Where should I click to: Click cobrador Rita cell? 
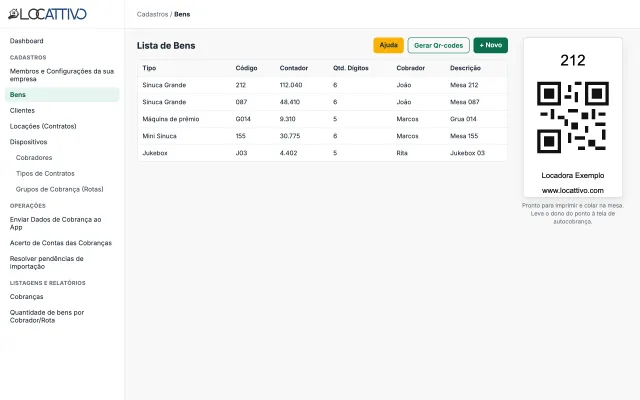(402, 153)
